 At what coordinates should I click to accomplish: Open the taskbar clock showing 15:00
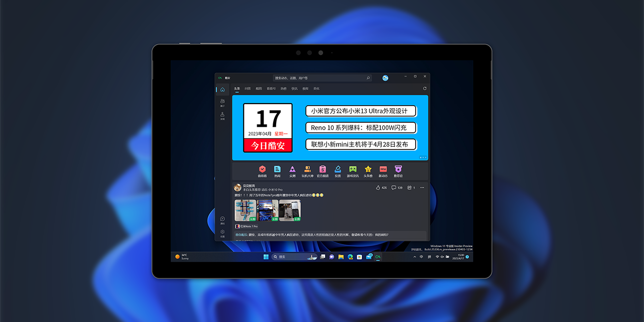458,257
